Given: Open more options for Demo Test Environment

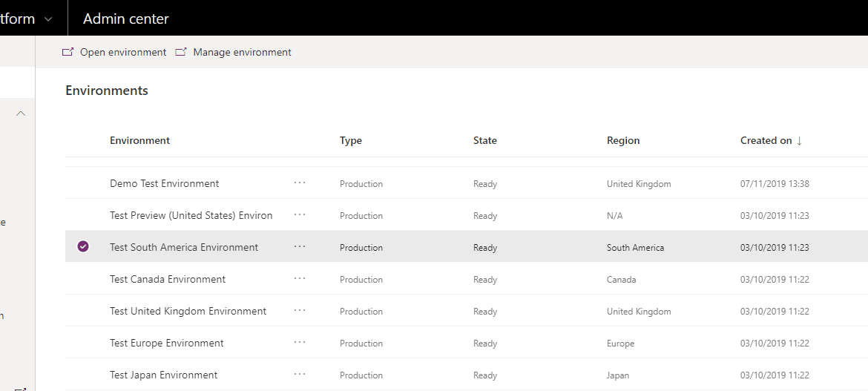Looking at the screenshot, I should coord(300,183).
